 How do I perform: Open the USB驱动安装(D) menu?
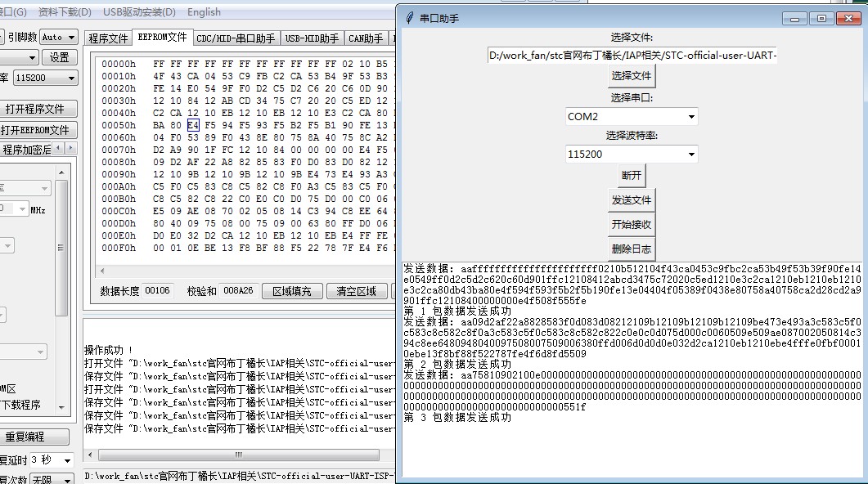tap(140, 11)
